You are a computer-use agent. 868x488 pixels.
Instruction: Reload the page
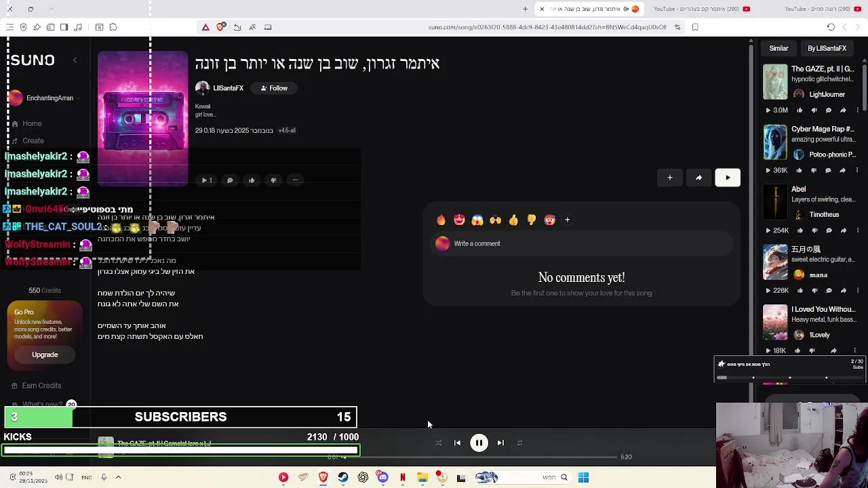pos(831,27)
